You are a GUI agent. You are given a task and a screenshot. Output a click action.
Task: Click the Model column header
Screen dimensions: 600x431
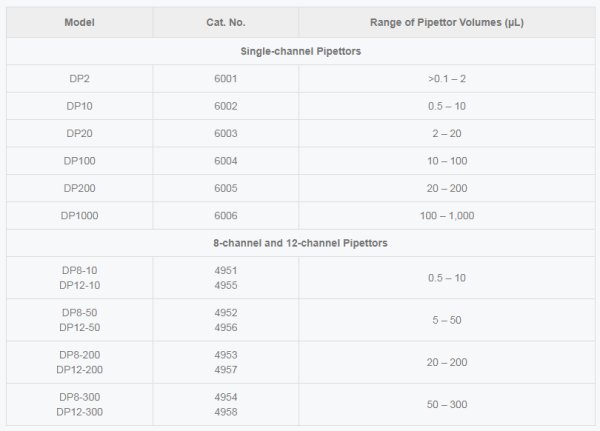(x=79, y=22)
